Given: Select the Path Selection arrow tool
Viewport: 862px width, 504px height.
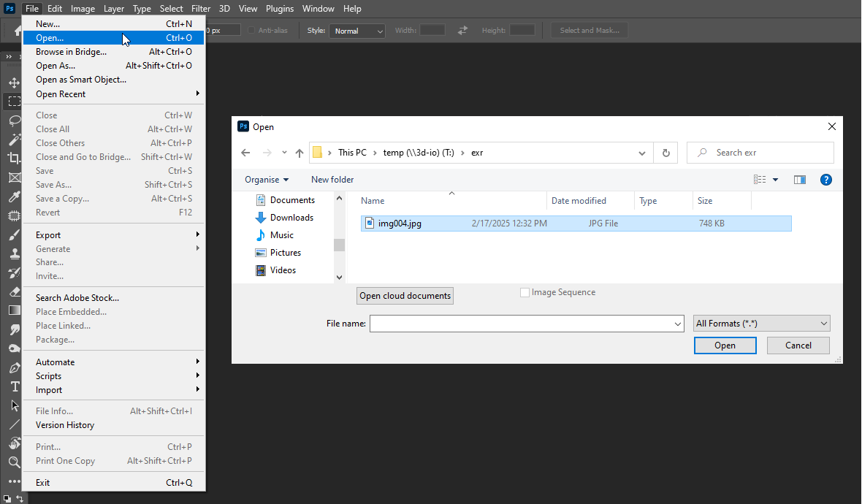Looking at the screenshot, I should tap(15, 405).
